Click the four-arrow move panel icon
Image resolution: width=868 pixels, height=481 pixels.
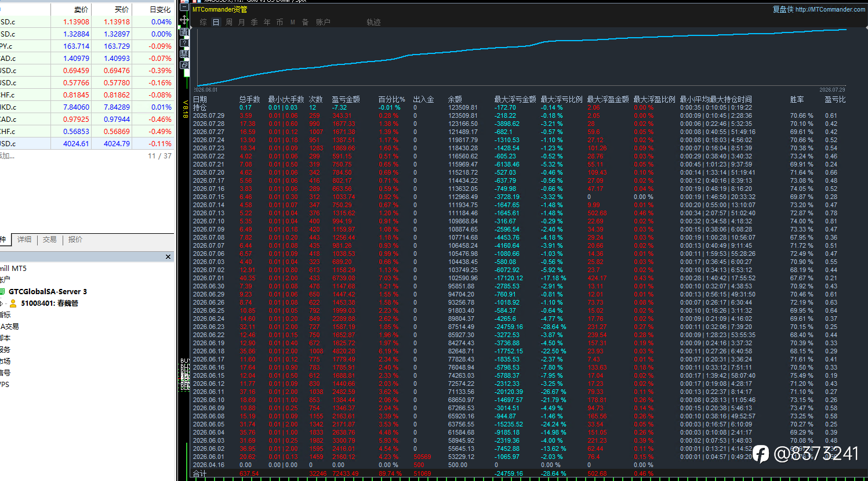[x=184, y=20]
